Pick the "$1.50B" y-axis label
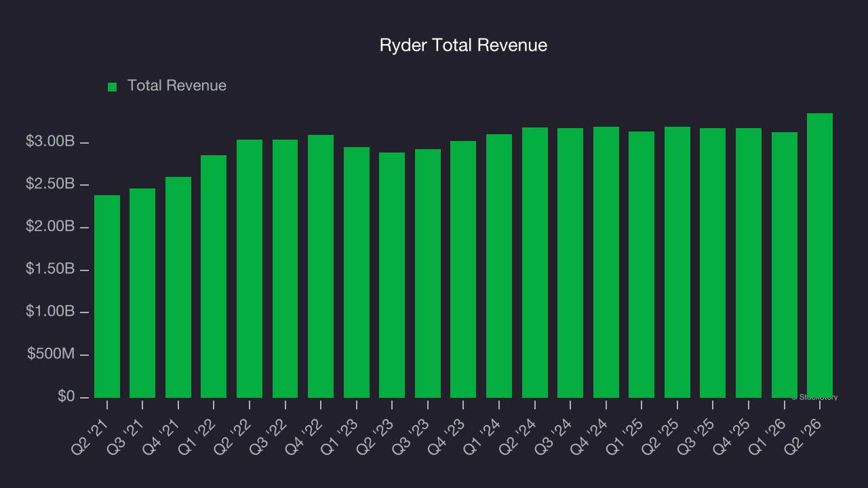Image resolution: width=868 pixels, height=488 pixels. point(50,269)
